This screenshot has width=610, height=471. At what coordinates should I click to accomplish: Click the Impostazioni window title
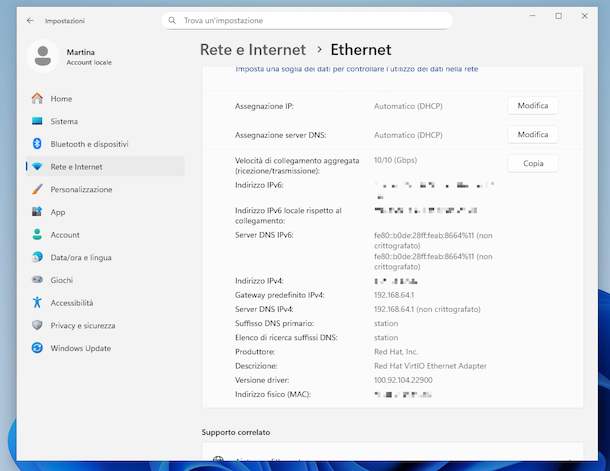[x=65, y=21]
